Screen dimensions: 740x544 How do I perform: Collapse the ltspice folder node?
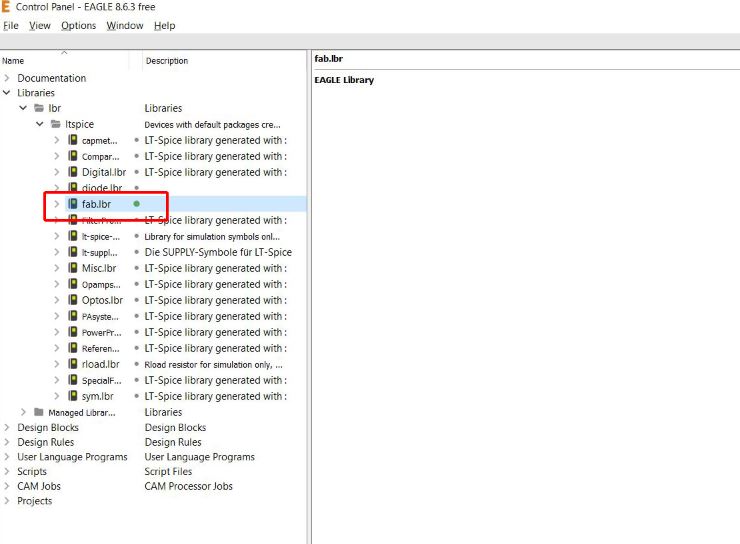[x=40, y=124]
